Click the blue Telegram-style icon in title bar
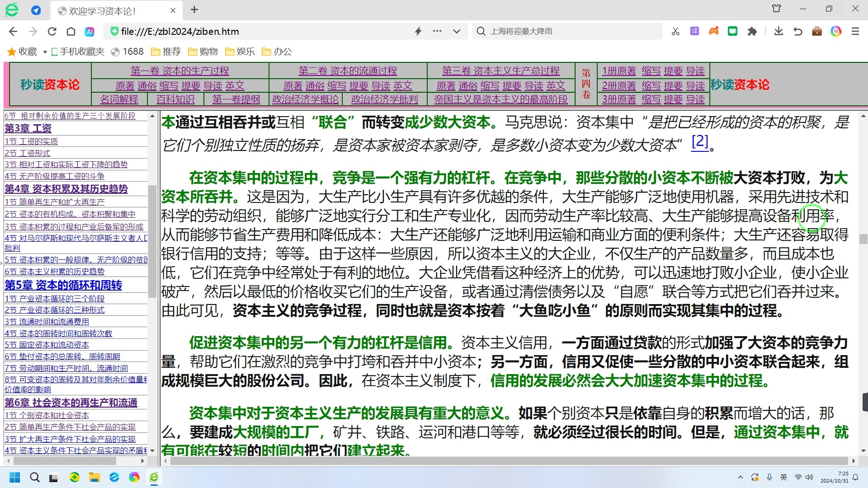The height and width of the screenshot is (488, 868). pyautogui.click(x=36, y=10)
